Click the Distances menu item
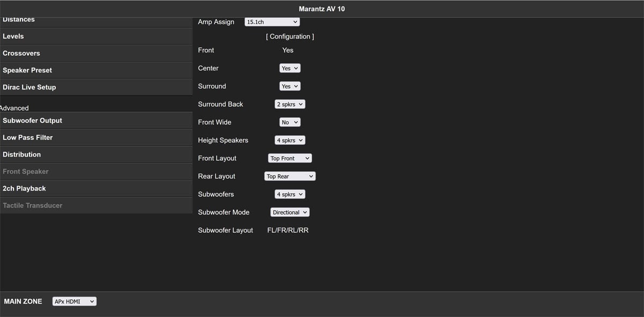This screenshot has height=317, width=644. [x=96, y=21]
